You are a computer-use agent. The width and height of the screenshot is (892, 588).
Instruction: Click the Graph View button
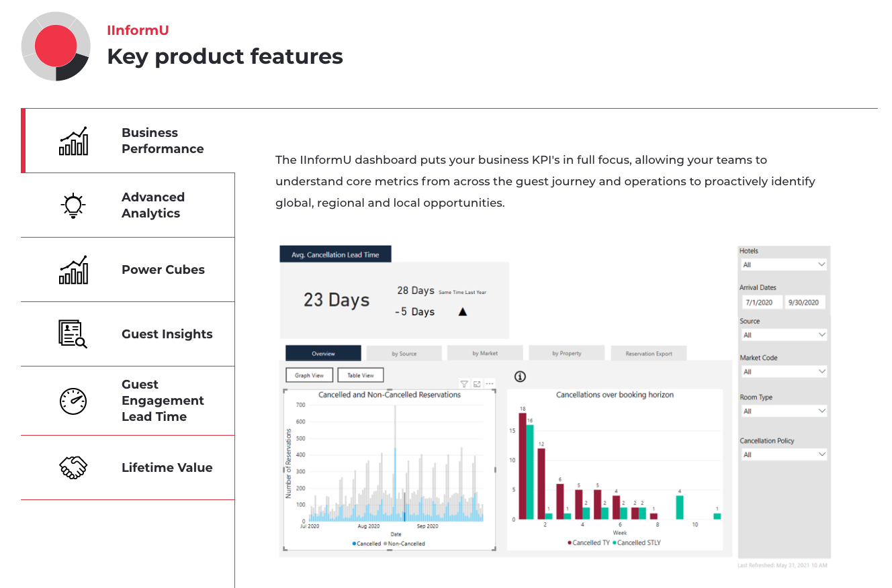(x=309, y=375)
